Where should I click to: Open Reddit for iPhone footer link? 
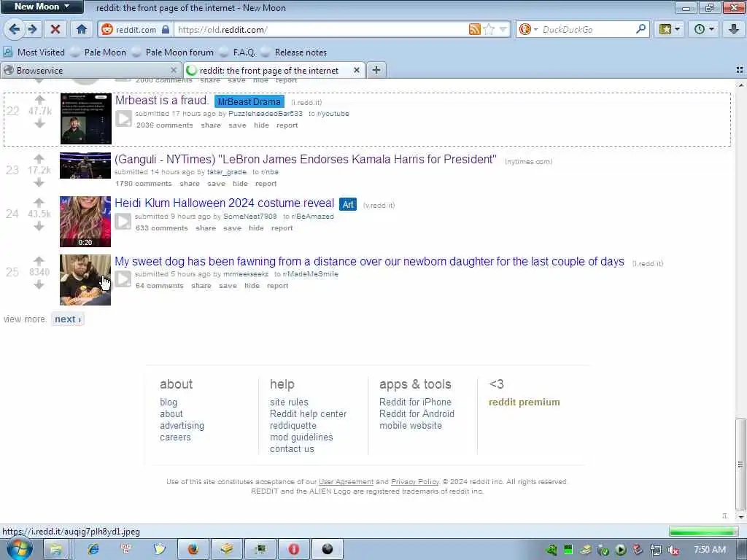click(x=415, y=402)
